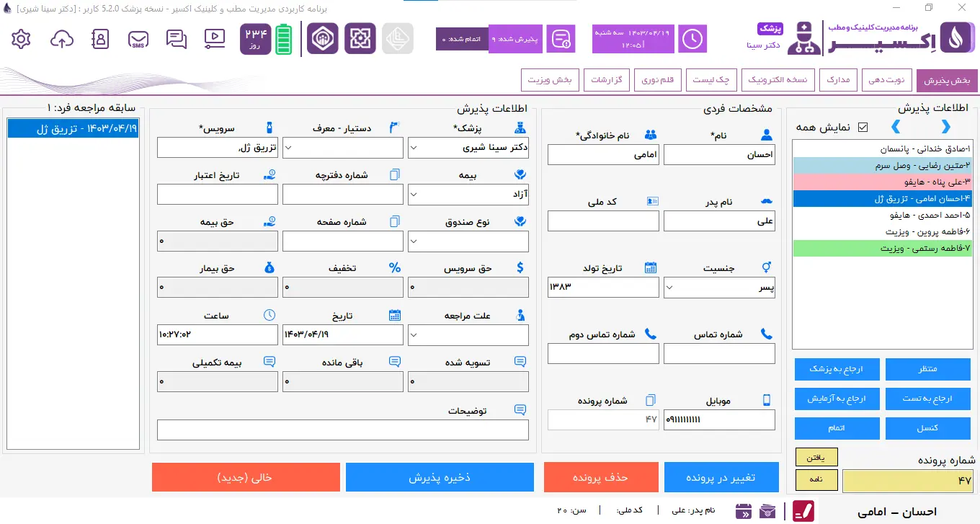Screen dimensions: 980x524
Task: Click the 'تاریخ تولد' field showing '۱۳۸۳'
Action: pyautogui.click(x=603, y=288)
